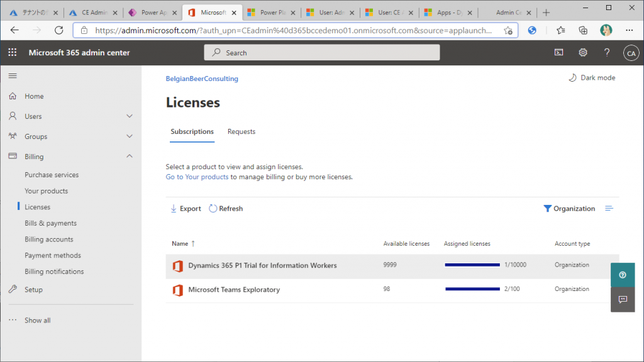Viewport: 644px width, 362px height.
Task: Open the CA account avatar menu
Action: 631,53
